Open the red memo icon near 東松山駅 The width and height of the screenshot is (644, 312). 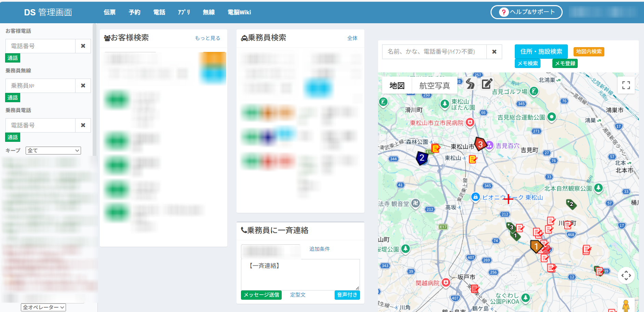click(473, 159)
